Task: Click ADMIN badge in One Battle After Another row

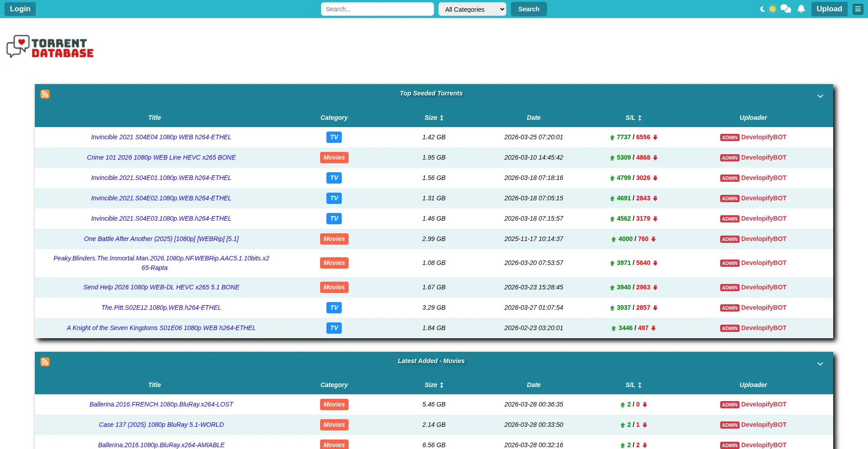Action: [x=730, y=239]
